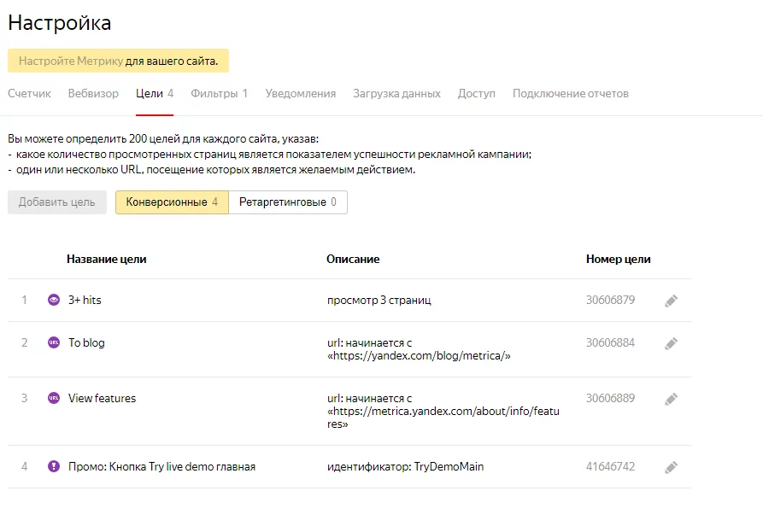This screenshot has width=763, height=532.
Task: Click the URL icon beside To blog
Action: pyautogui.click(x=54, y=342)
